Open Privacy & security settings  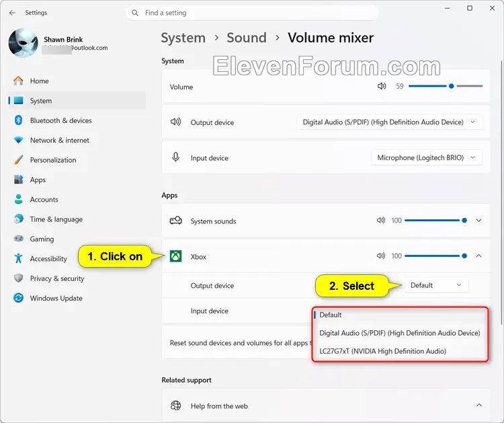tap(77, 278)
